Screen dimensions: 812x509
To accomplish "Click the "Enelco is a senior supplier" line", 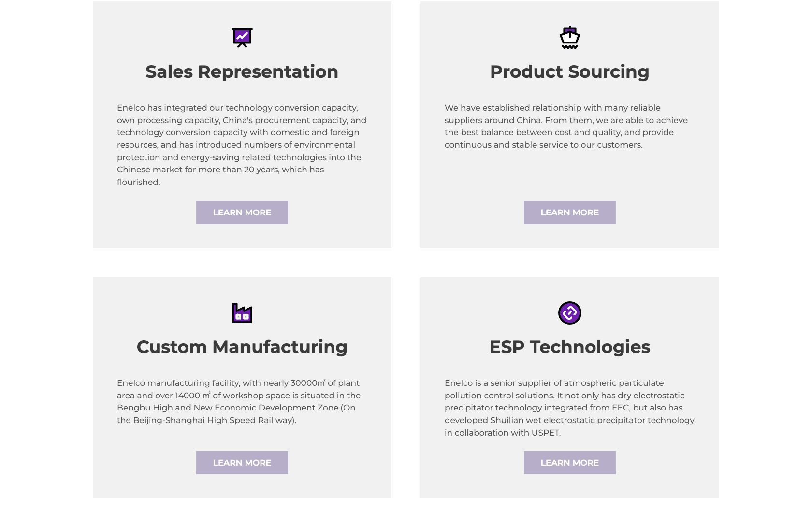I will pyautogui.click(x=554, y=383).
